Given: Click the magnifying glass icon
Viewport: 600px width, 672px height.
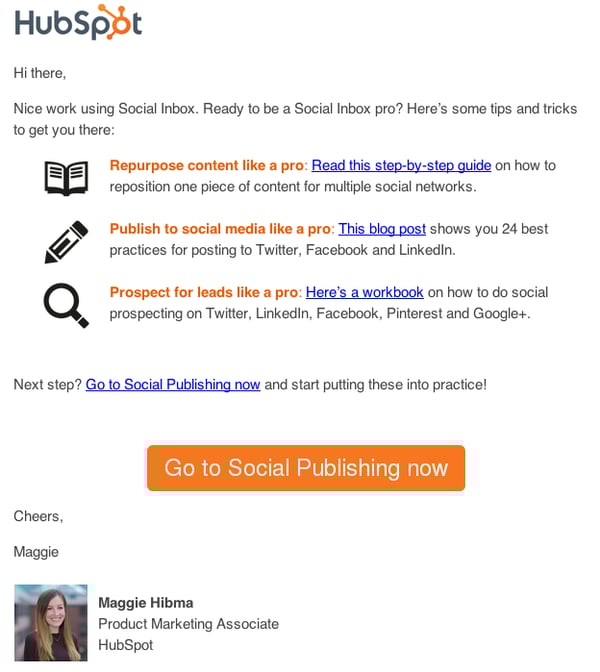Looking at the screenshot, I should (x=66, y=305).
